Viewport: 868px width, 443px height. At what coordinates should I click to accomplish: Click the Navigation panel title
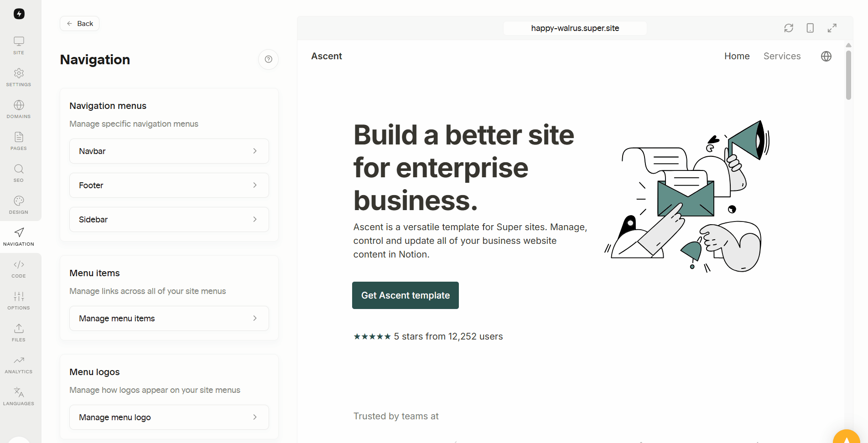point(95,60)
